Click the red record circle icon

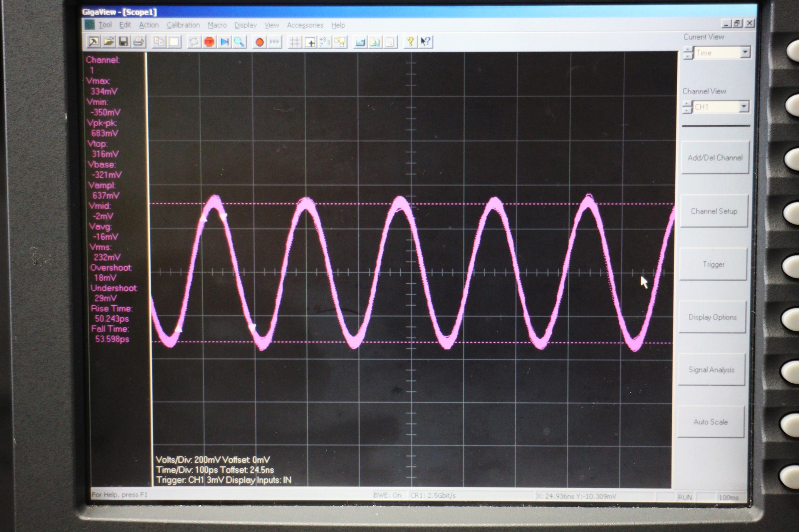(260, 42)
